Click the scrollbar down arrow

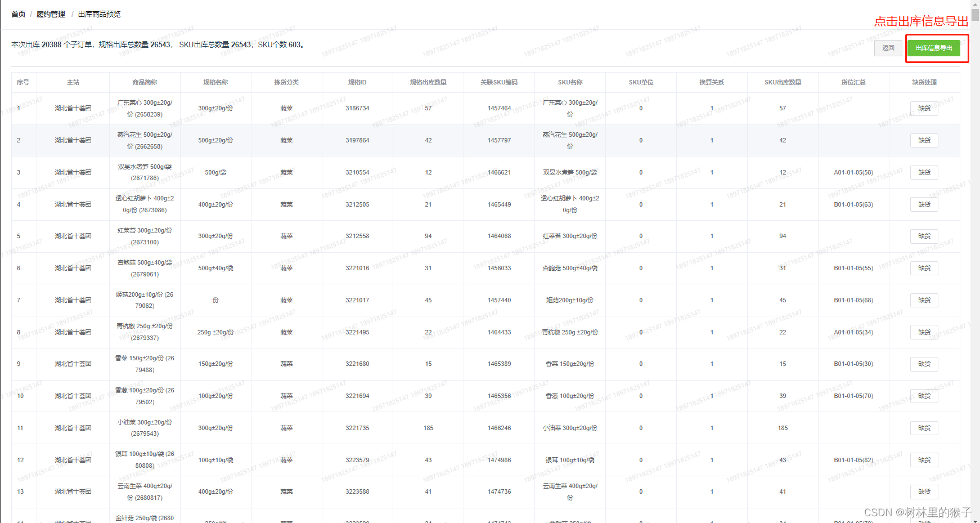975,520
